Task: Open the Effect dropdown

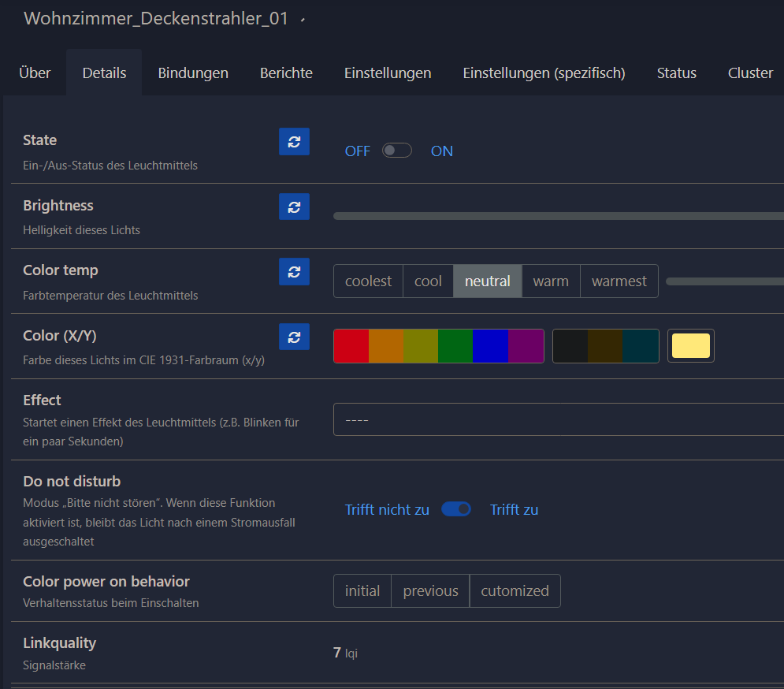Action: 558,419
